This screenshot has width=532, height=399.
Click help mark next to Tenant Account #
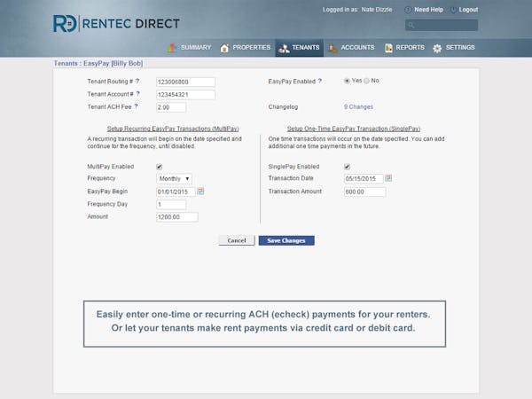(x=137, y=94)
